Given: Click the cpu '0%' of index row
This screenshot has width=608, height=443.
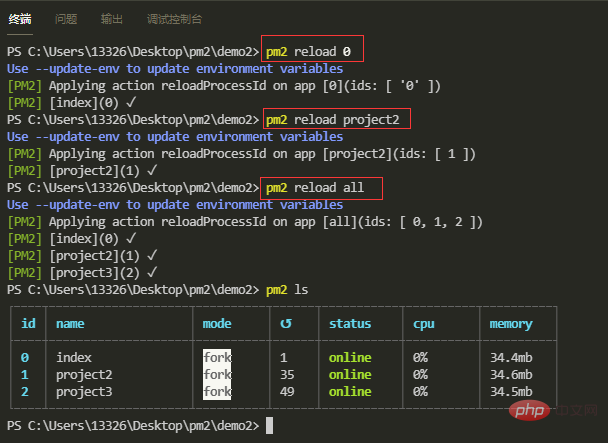Looking at the screenshot, I should point(420,357).
